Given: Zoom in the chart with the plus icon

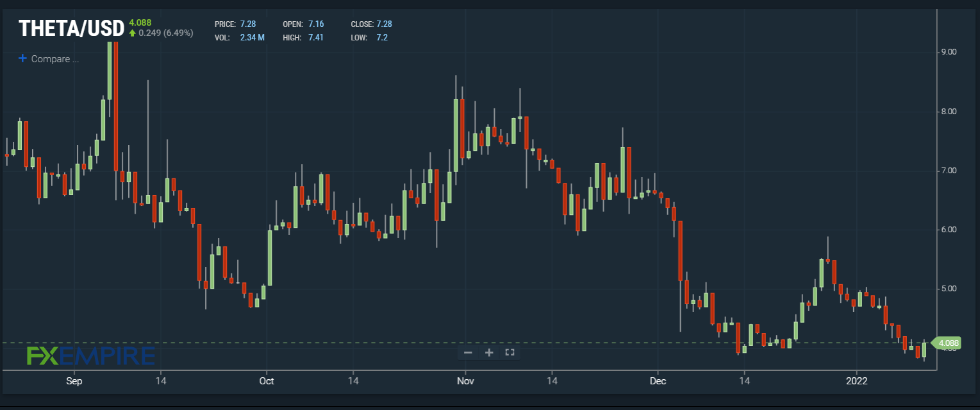Looking at the screenshot, I should (489, 352).
